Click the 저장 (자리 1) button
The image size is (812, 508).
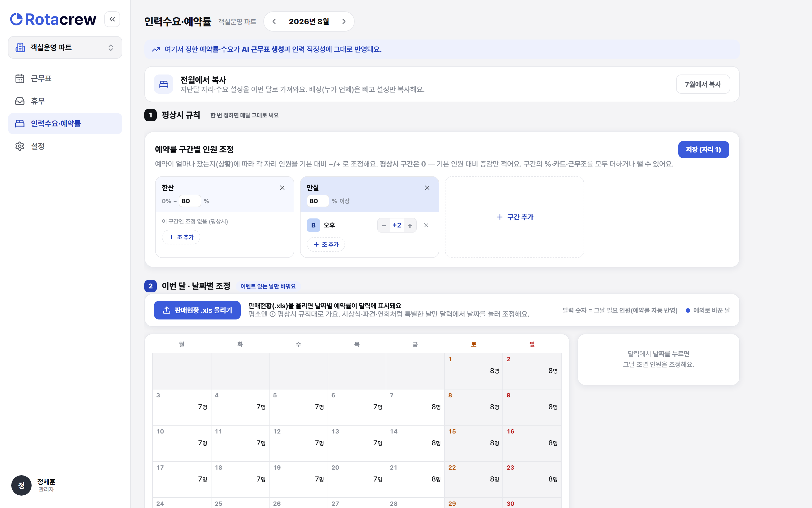click(703, 150)
